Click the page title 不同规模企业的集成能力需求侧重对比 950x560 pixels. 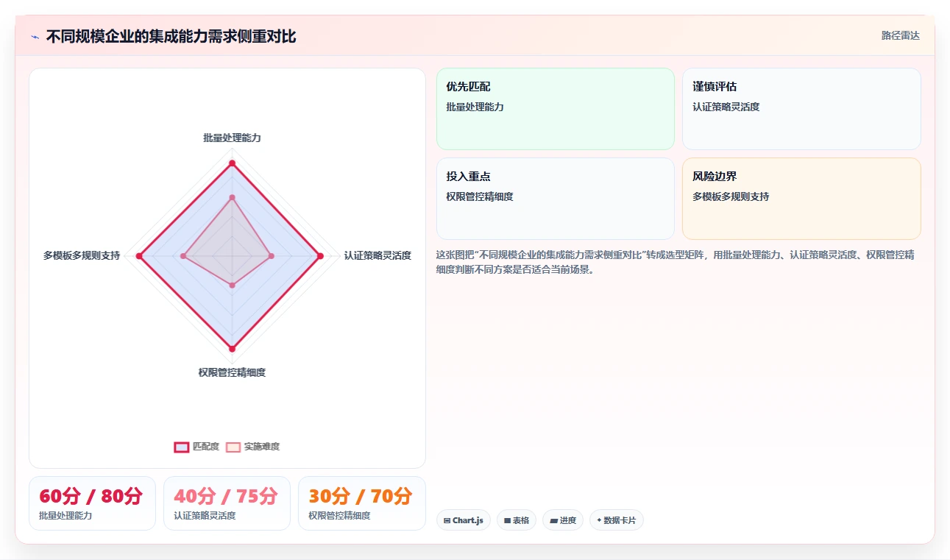tap(171, 37)
